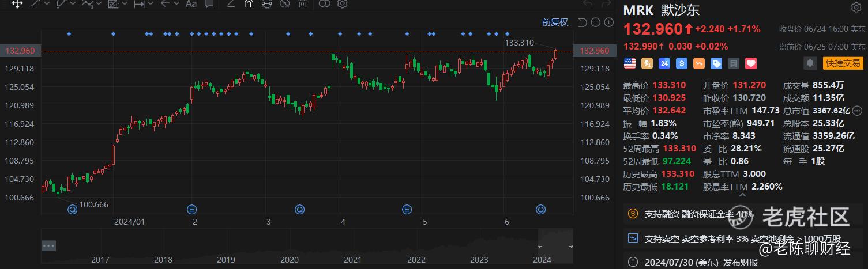Viewport: 868px width, 269px height.
Task: Click the E earnings marker between April and May
Action: [407, 209]
